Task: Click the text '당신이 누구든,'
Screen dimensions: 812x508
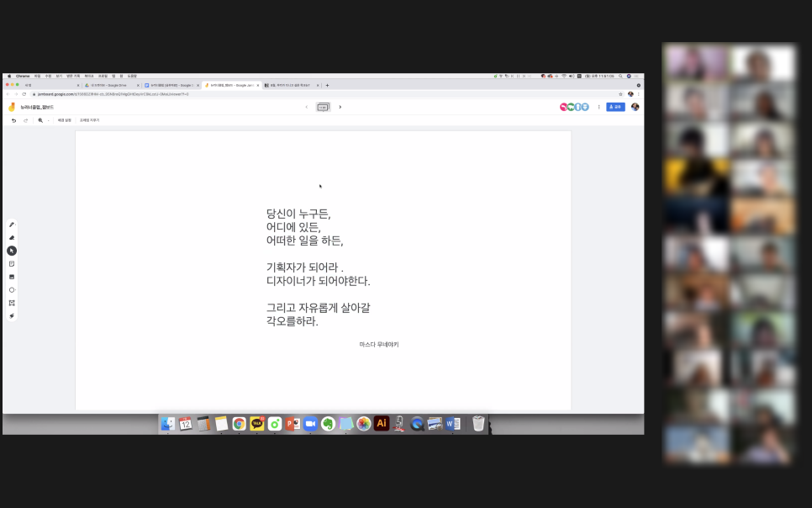Action: (298, 214)
